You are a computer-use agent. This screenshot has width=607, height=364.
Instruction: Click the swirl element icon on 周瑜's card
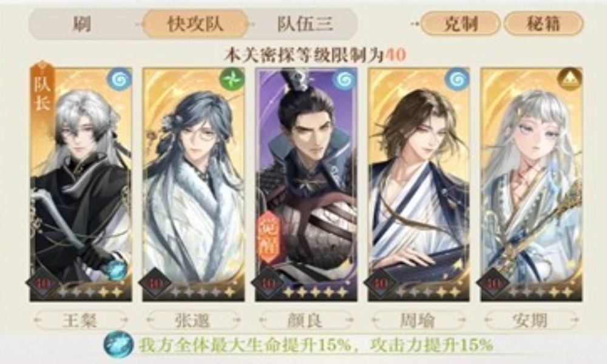(457, 79)
